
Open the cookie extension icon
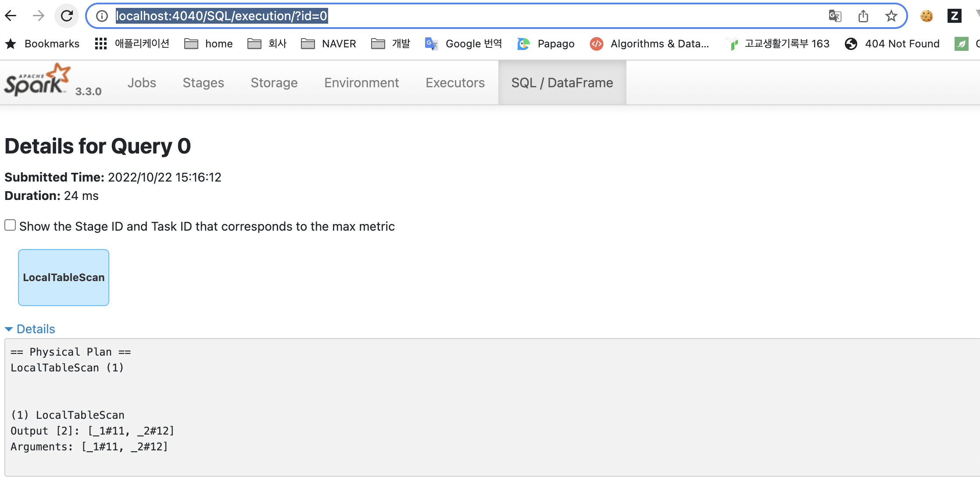[926, 16]
